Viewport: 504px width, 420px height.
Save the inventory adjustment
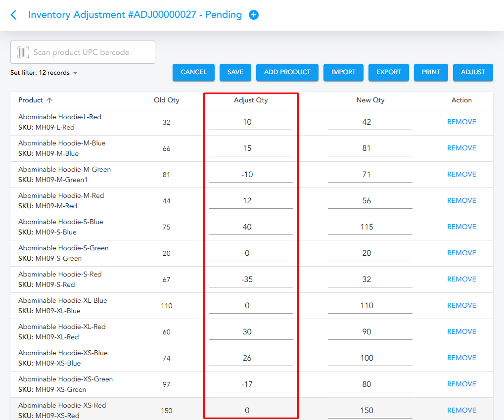click(x=235, y=72)
